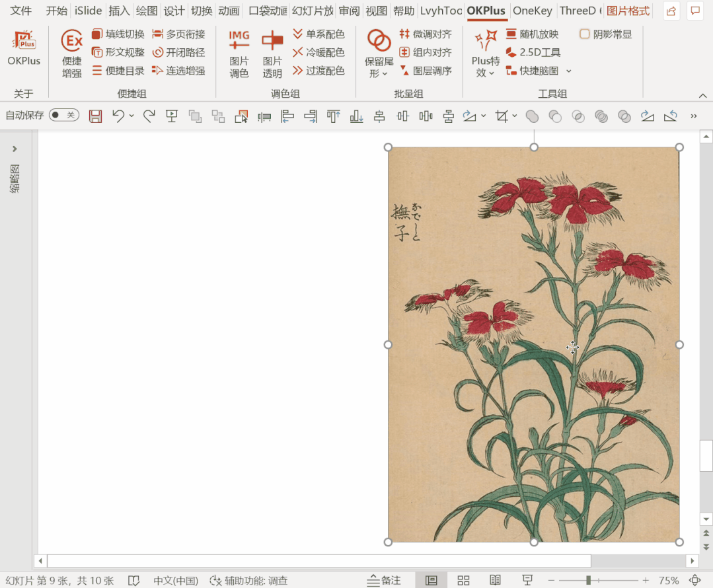Switch to Slide Sorter view

(463, 580)
